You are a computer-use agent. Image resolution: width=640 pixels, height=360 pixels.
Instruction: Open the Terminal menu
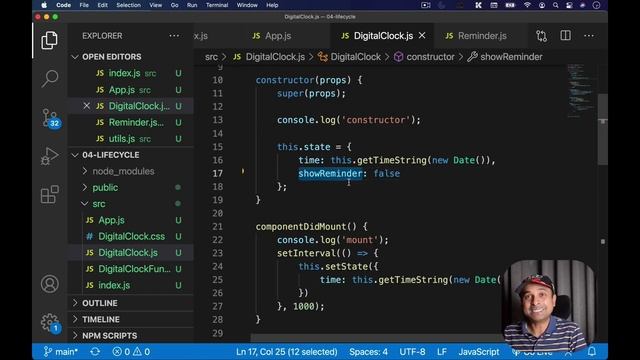pos(217,5)
